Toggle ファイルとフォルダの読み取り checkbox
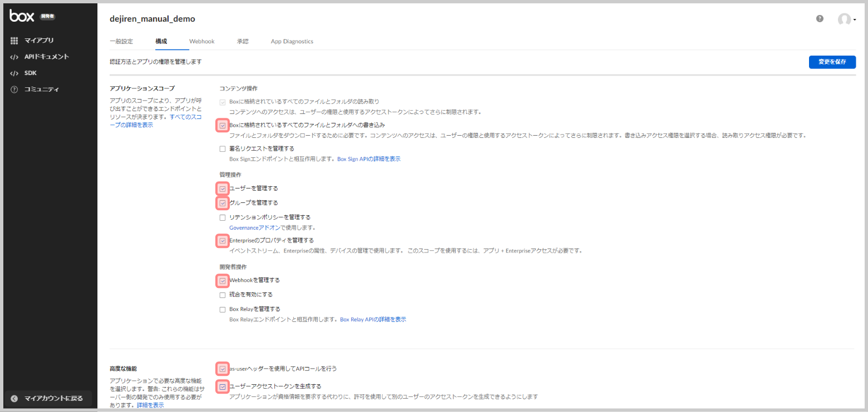 click(x=223, y=102)
